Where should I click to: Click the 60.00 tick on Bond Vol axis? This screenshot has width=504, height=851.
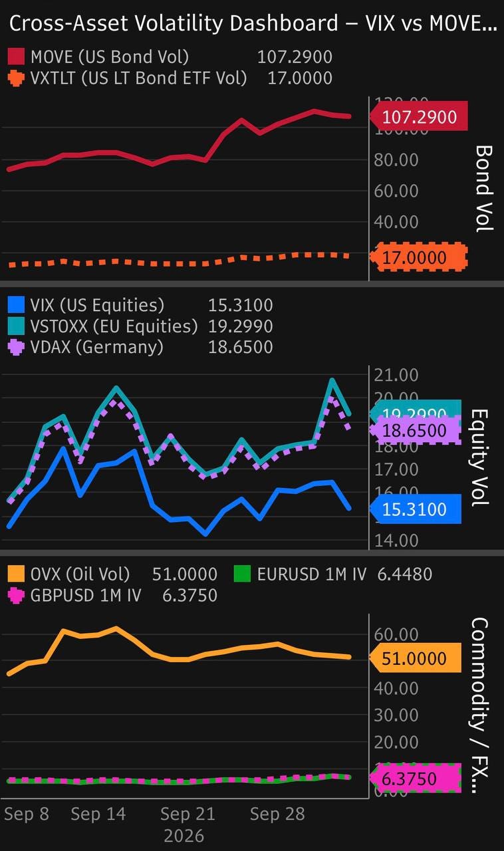(397, 191)
